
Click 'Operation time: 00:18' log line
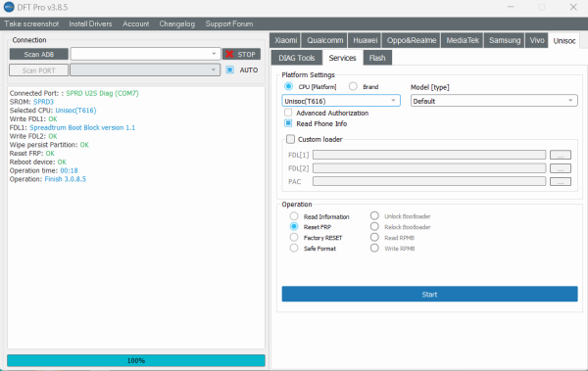pyautogui.click(x=43, y=170)
